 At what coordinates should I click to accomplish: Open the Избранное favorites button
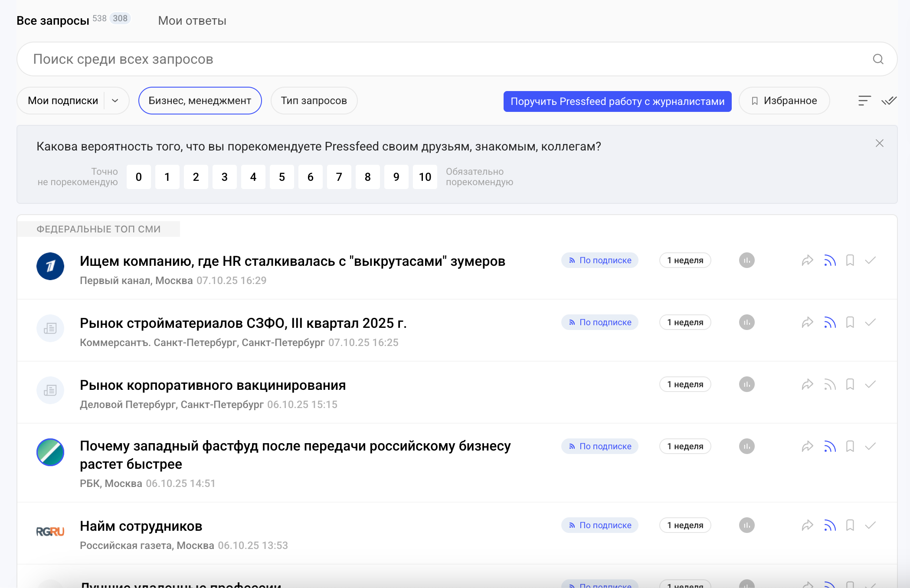784,101
